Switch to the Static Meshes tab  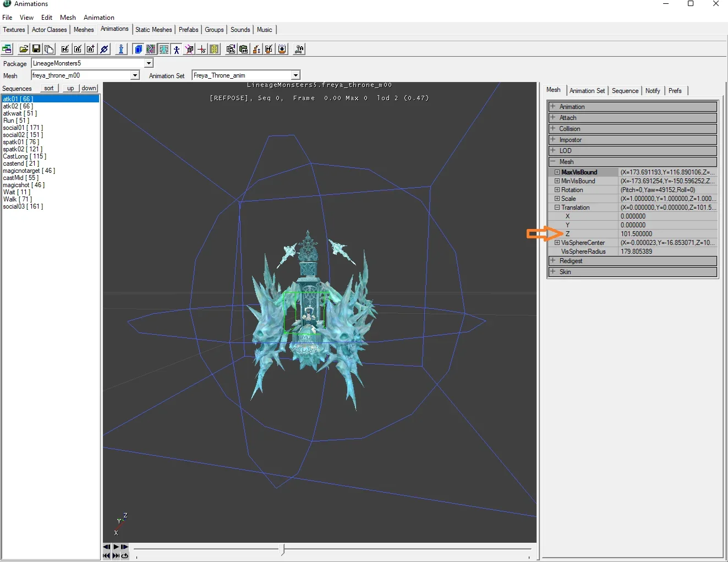154,30
